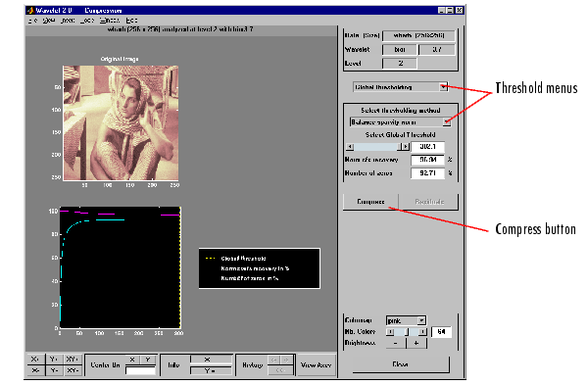
Task: Expand the Colormap pink dropdown
Action: tap(406, 320)
